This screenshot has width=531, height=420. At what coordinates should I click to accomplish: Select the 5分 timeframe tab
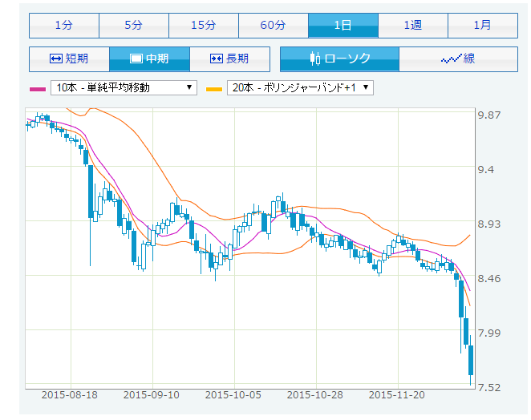coord(134,26)
